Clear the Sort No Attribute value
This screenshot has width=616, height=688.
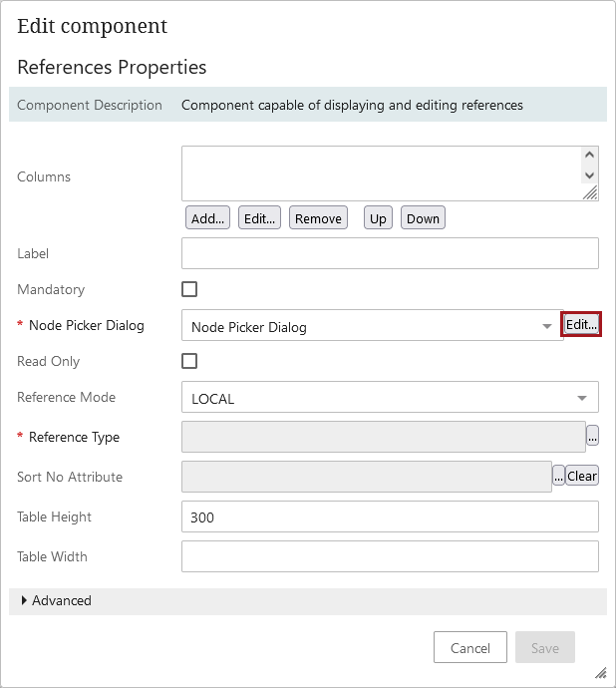click(x=582, y=476)
